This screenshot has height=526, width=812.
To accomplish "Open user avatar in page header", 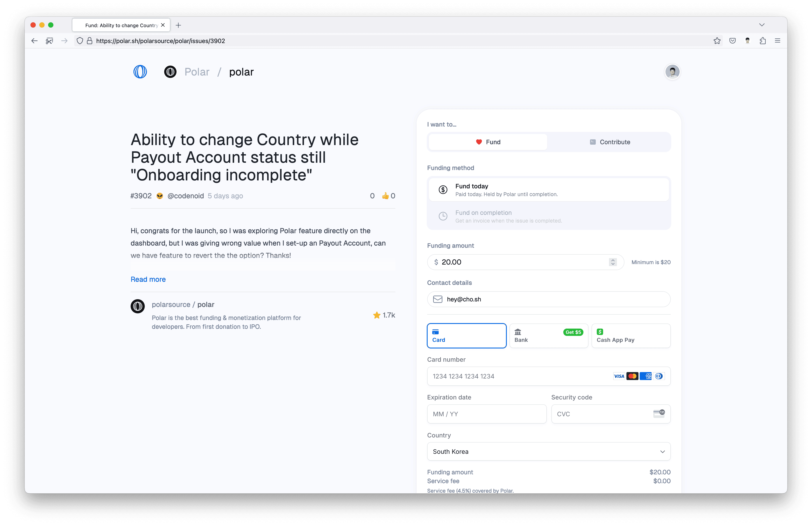I will click(x=672, y=72).
